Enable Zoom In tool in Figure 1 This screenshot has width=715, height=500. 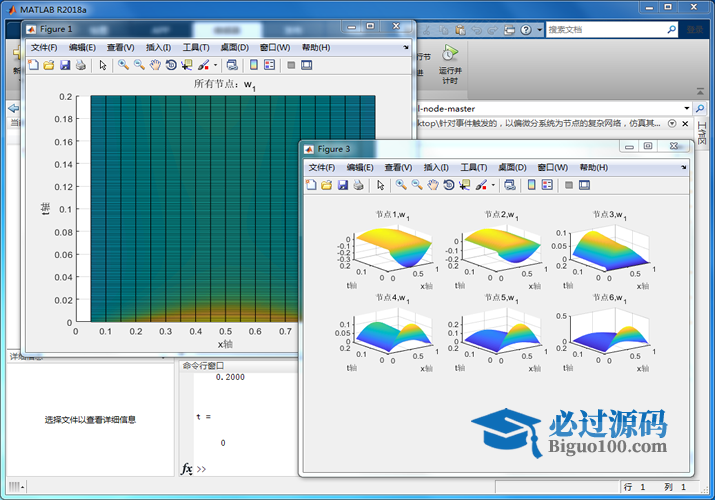[x=123, y=65]
